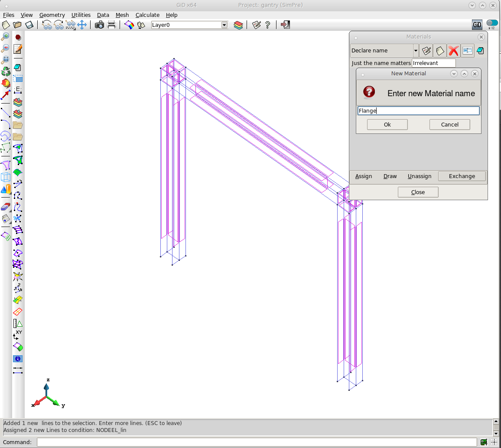This screenshot has height=448, width=501.
Task: Click the print icon in toolbar
Action: point(111,25)
